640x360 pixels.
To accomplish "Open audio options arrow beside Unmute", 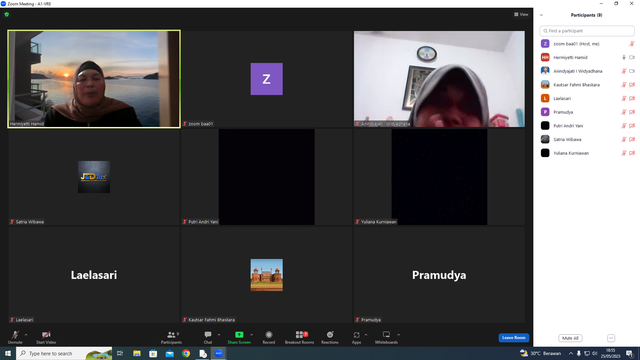I will (26, 335).
